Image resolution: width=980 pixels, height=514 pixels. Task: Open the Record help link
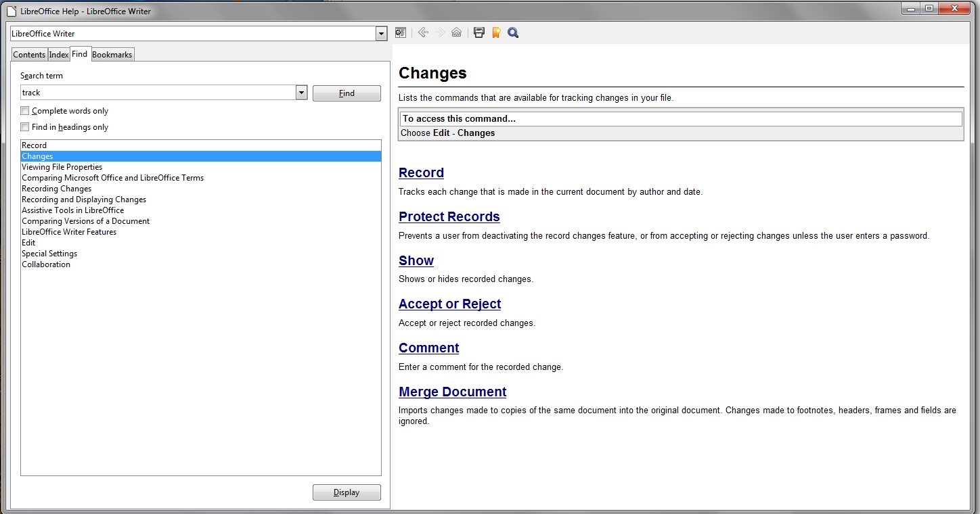[421, 173]
